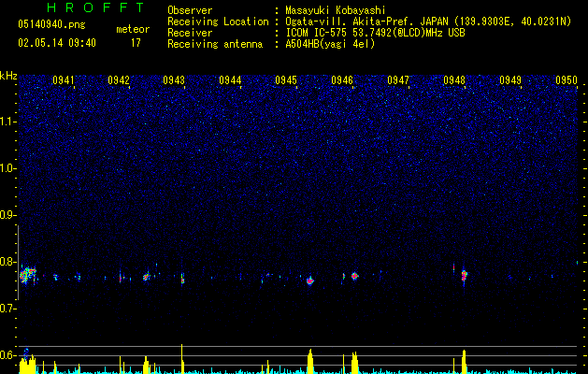The width and height of the screenshot is (588, 374).
Task: Click the tall yellow power spike at 0943
Action: click(x=182, y=358)
